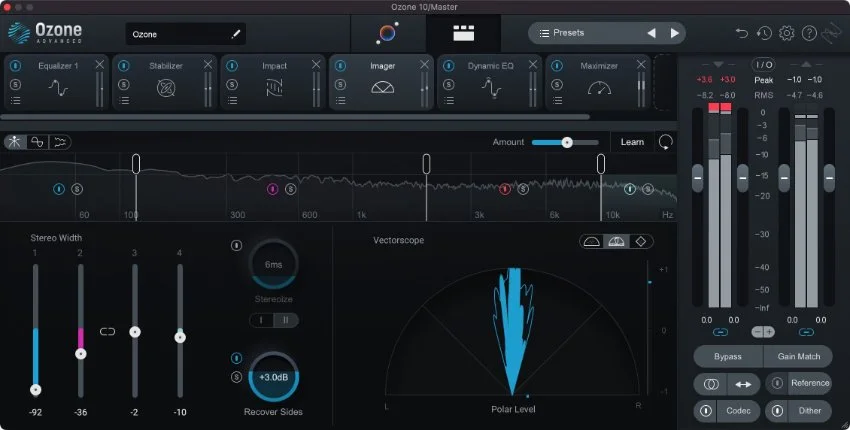Link stereo width bands chain icon

click(x=107, y=332)
